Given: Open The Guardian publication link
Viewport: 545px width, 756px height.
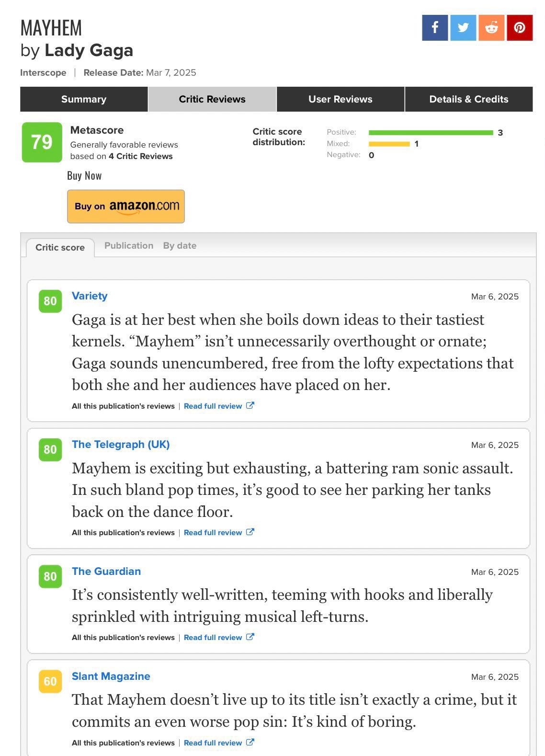Looking at the screenshot, I should pyautogui.click(x=106, y=571).
